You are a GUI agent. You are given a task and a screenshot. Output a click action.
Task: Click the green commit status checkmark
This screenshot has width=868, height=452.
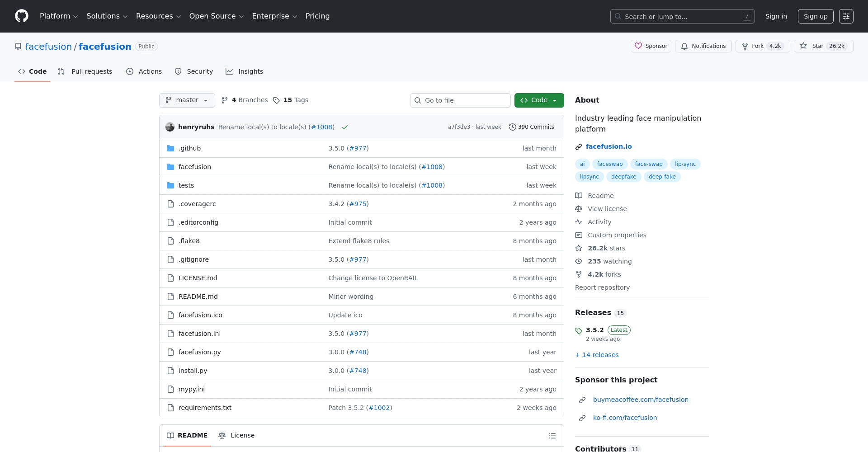345,127
